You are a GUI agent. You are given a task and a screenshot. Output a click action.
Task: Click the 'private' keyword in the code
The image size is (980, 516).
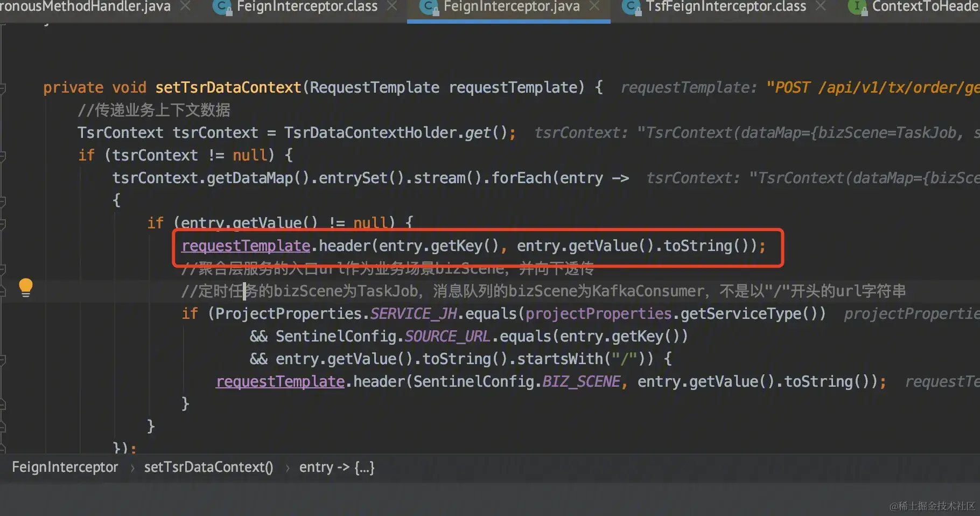[73, 87]
